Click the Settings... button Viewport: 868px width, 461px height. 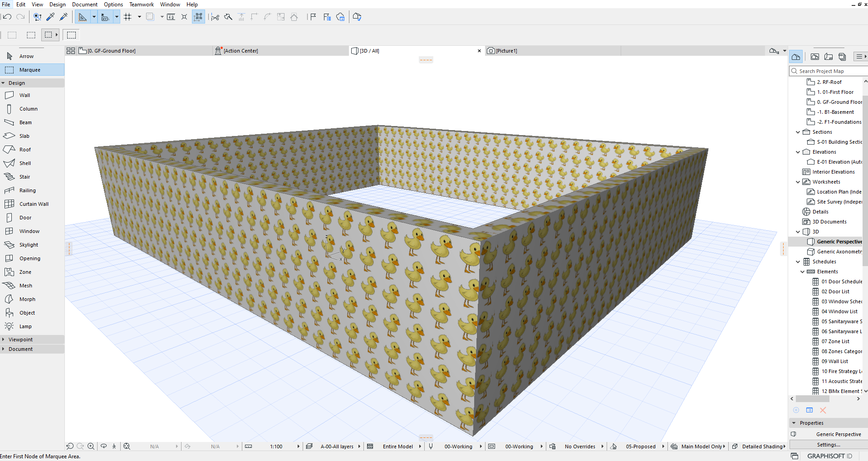829,445
